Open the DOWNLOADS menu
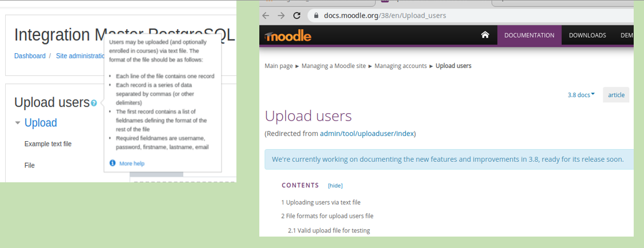This screenshot has width=644, height=248. (x=587, y=35)
